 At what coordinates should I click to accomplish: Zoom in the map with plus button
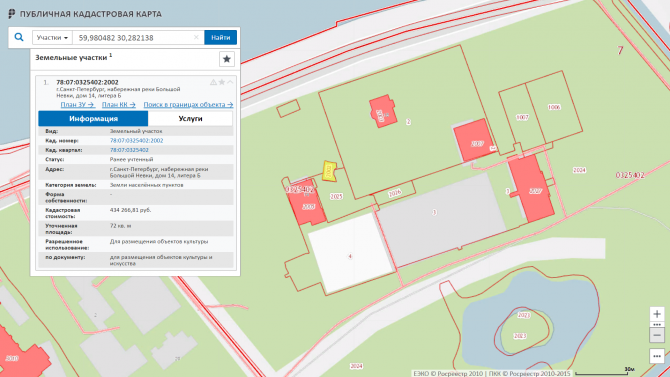(x=657, y=314)
